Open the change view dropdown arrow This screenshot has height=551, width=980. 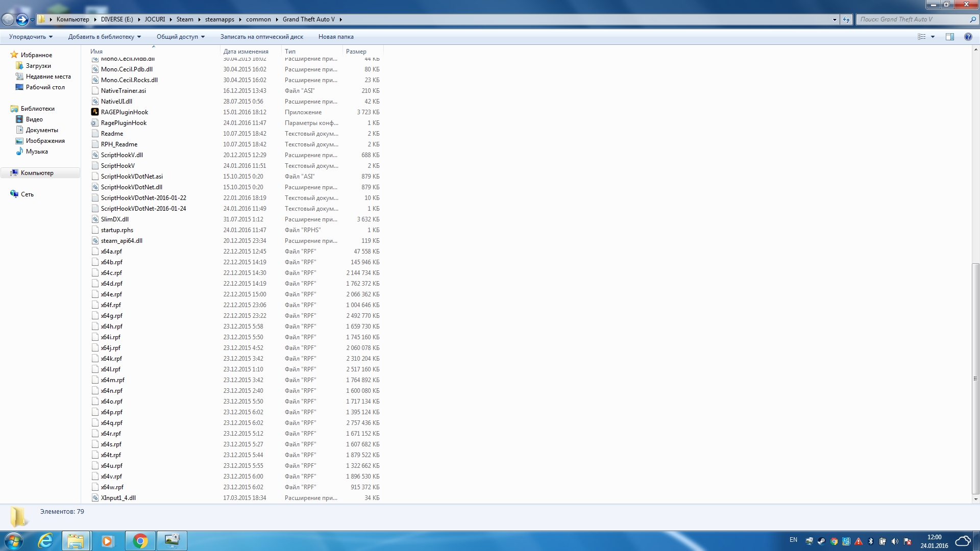(933, 37)
